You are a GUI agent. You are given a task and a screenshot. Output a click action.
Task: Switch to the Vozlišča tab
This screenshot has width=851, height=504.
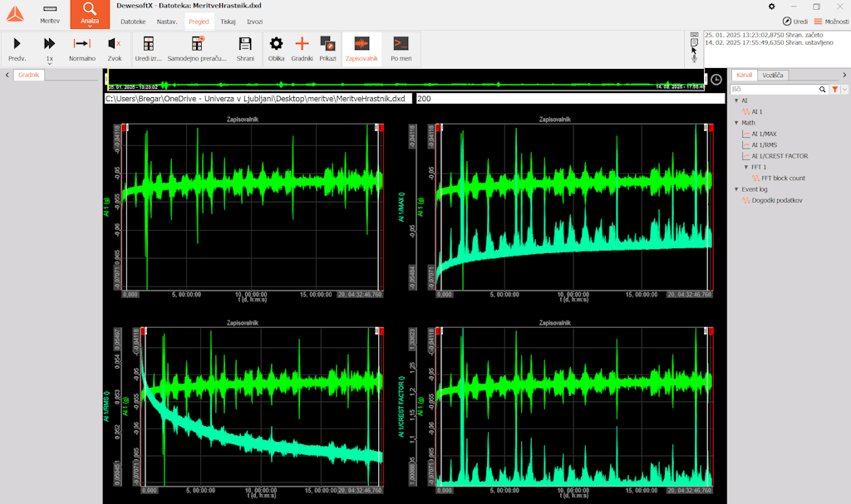click(x=772, y=76)
